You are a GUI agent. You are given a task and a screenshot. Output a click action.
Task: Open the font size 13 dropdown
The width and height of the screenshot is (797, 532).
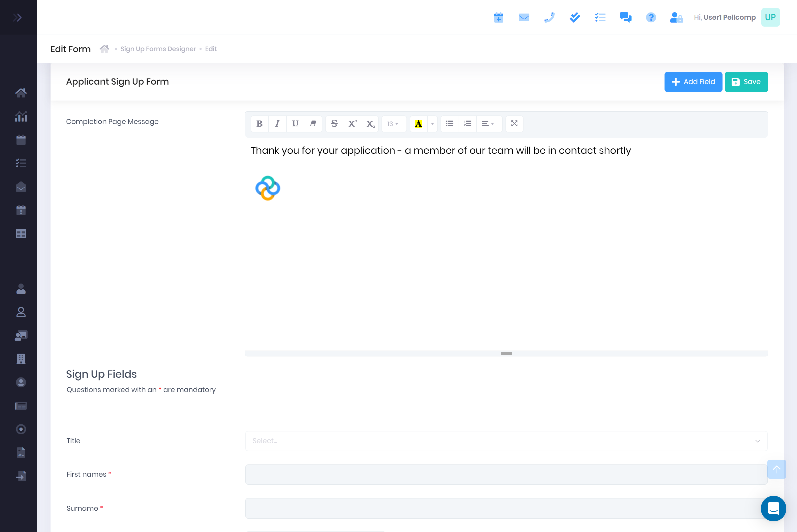(394, 123)
